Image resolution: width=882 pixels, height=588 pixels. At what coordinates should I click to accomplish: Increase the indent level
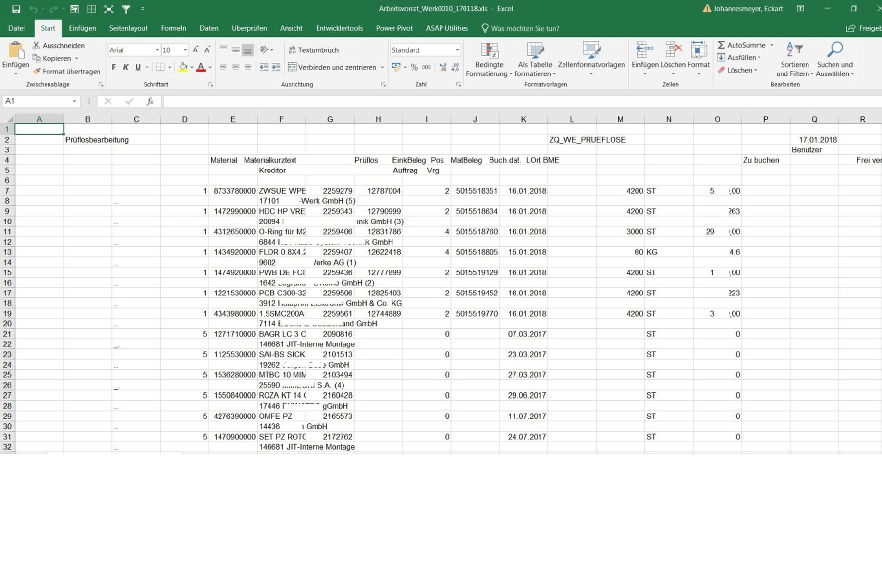point(276,67)
